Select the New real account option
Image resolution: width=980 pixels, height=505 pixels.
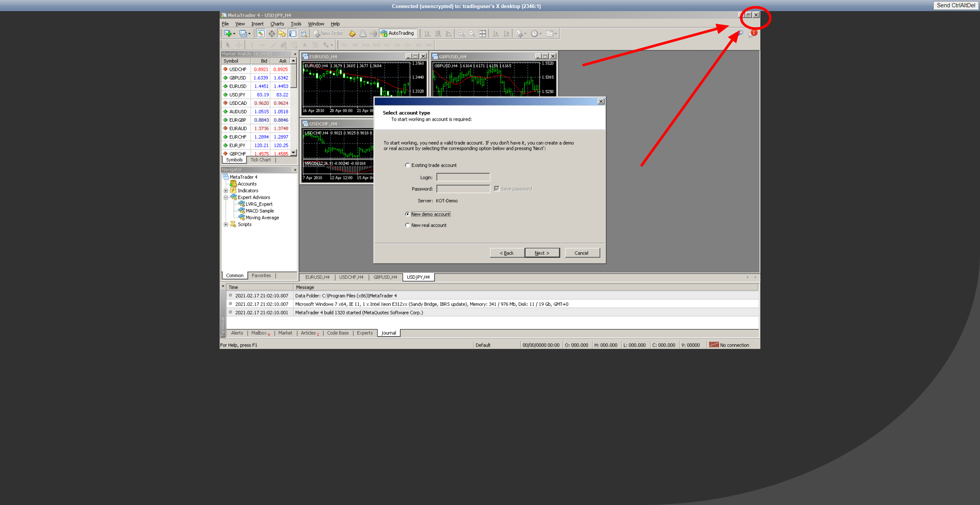click(x=408, y=225)
